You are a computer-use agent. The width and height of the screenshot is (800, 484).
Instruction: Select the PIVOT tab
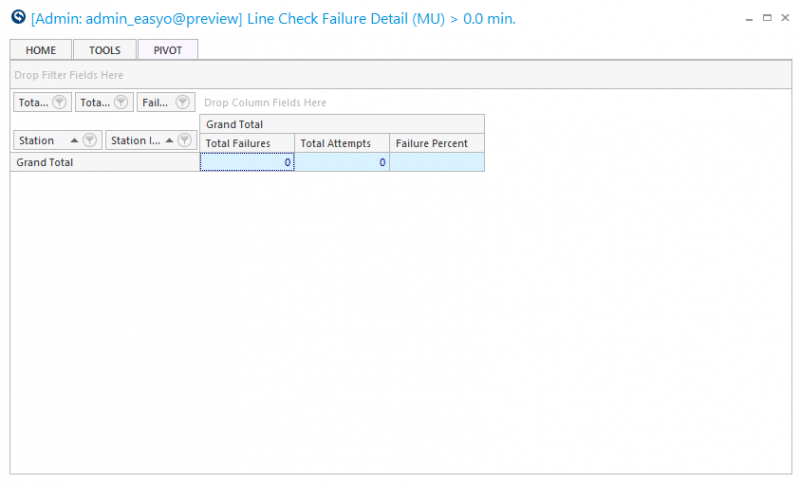pos(168,50)
